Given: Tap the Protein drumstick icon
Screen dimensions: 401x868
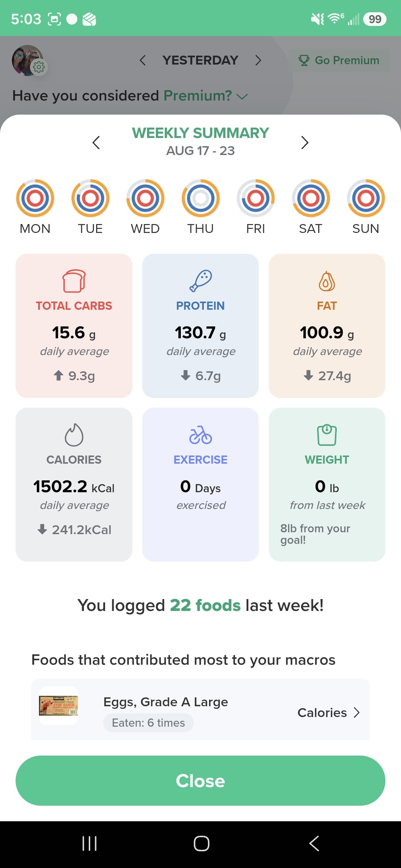Looking at the screenshot, I should click(x=200, y=281).
